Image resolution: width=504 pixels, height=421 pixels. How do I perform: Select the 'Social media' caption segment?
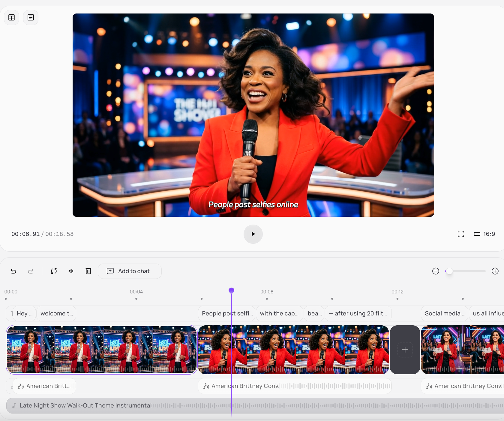point(445,313)
